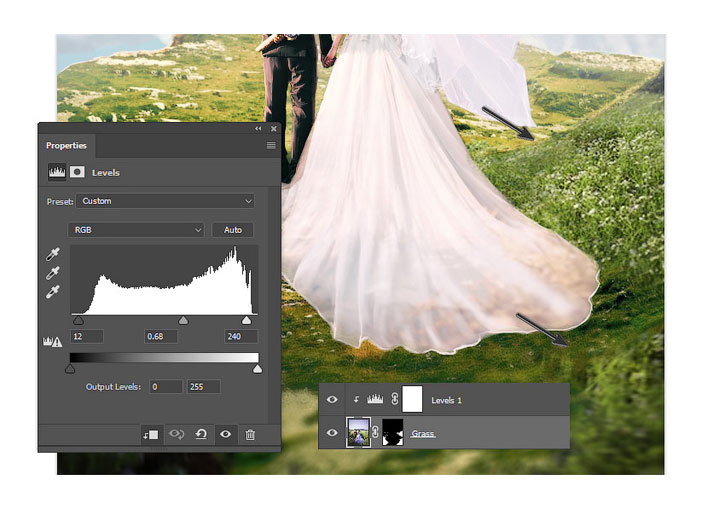725x509 pixels.
Task: Click the highlight input slider handle
Action: tap(246, 320)
